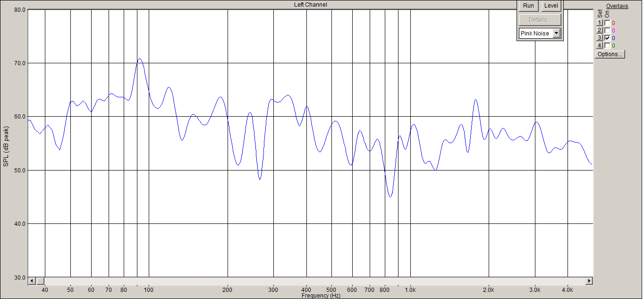Click the 4.0k frequency axis label
The height and width of the screenshot is (299, 644).
pyautogui.click(x=568, y=290)
